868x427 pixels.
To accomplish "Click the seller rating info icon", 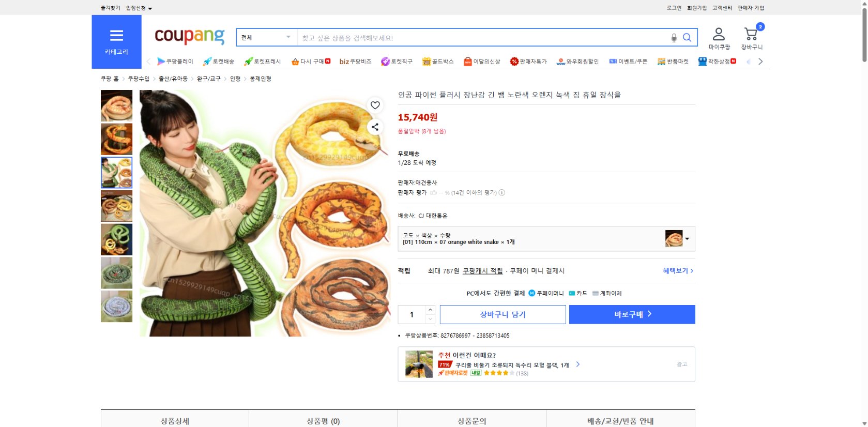I will [501, 192].
